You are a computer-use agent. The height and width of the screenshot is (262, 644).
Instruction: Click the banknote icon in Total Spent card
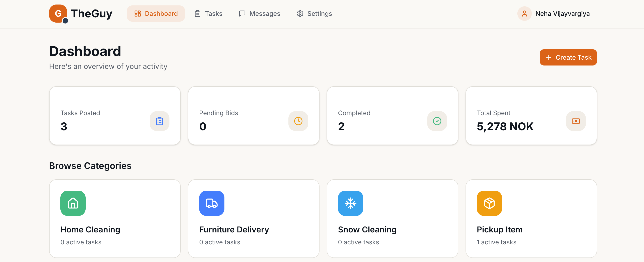[575, 121]
